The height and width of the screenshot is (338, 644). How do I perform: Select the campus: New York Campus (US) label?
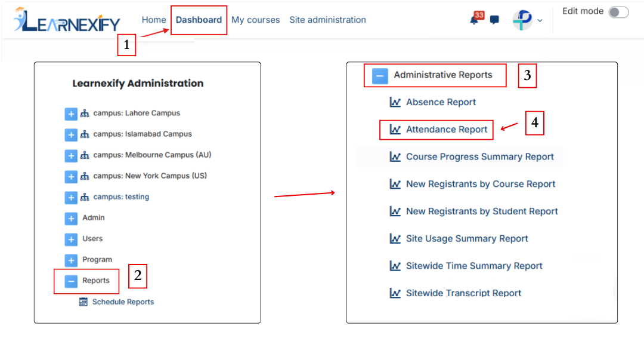tap(150, 176)
